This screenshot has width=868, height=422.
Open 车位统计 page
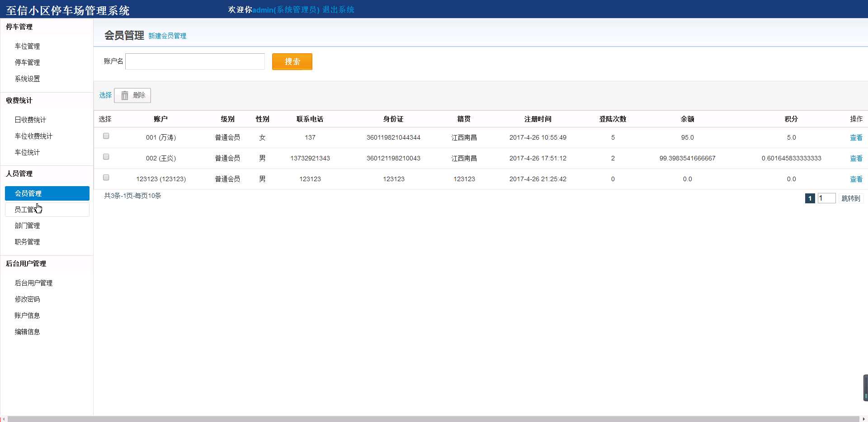27,152
